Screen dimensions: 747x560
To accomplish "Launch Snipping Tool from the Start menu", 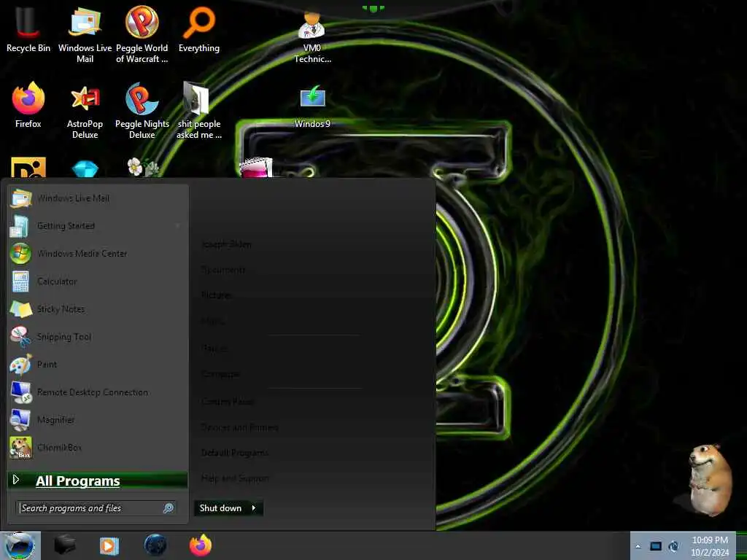I will [98, 336].
